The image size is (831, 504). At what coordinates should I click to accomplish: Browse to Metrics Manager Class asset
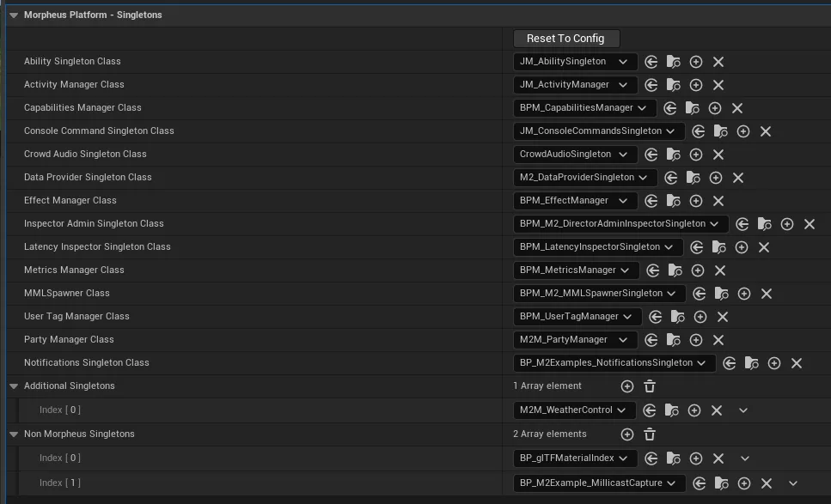[675, 270]
